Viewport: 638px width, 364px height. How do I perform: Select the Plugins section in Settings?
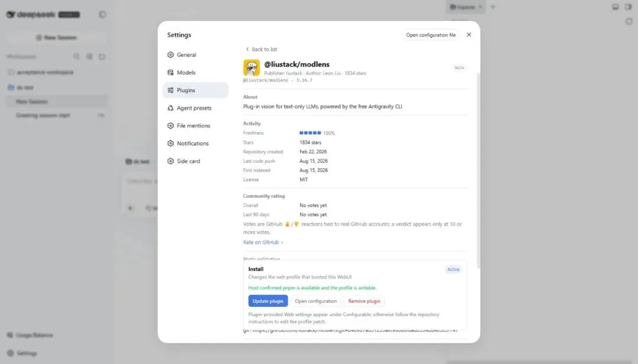196,90
